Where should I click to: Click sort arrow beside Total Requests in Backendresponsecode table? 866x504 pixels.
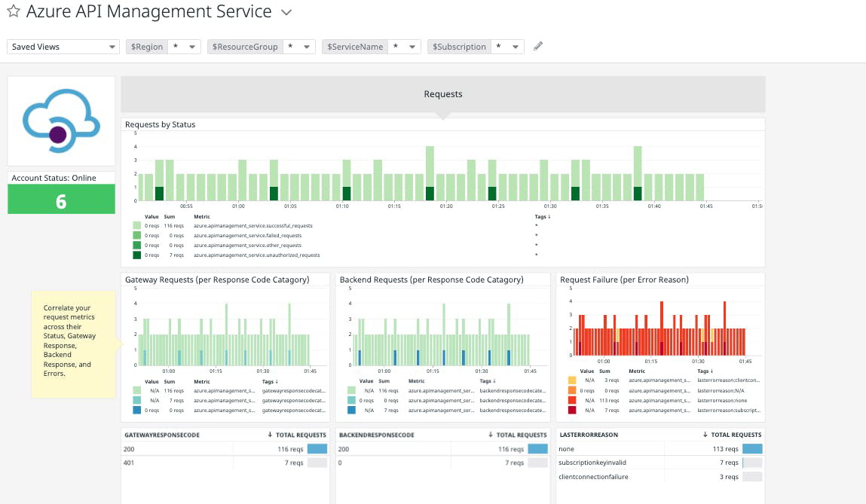pos(491,435)
